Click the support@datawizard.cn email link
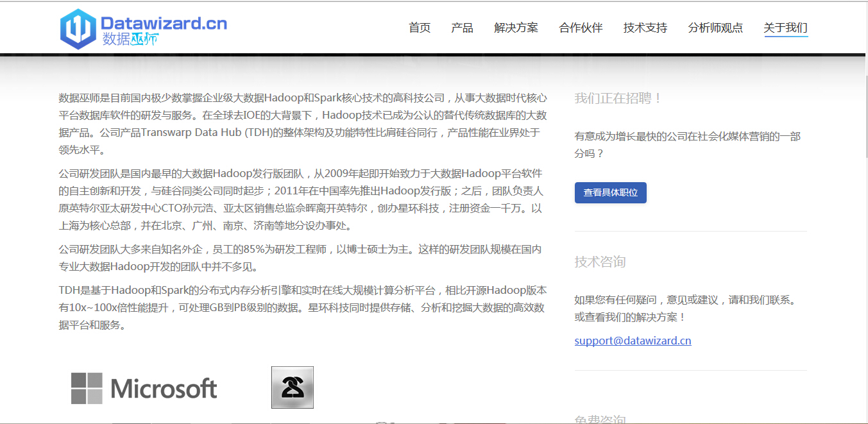The height and width of the screenshot is (424, 868). point(633,341)
